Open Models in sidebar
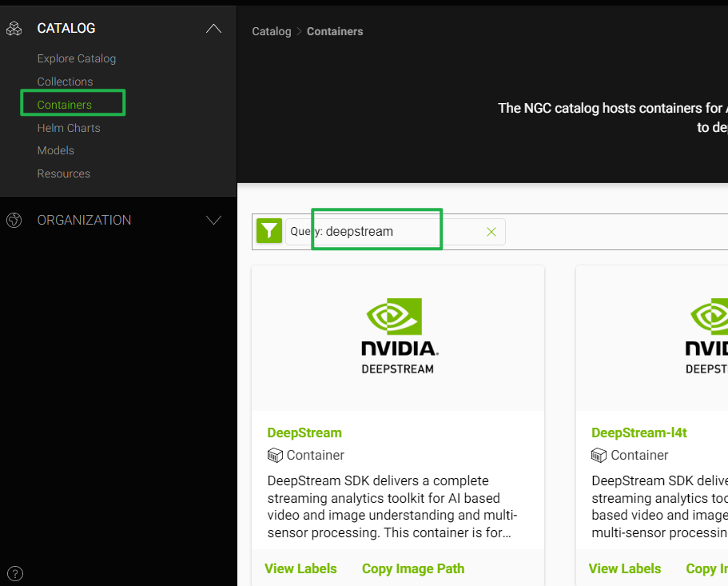Viewport: 728px width, 586px height. (56, 150)
